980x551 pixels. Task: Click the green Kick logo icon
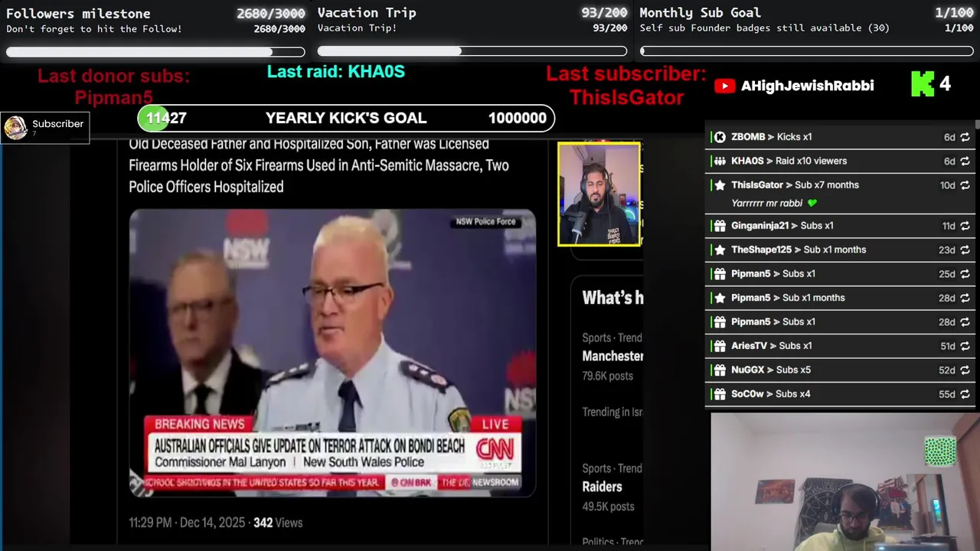(x=923, y=84)
